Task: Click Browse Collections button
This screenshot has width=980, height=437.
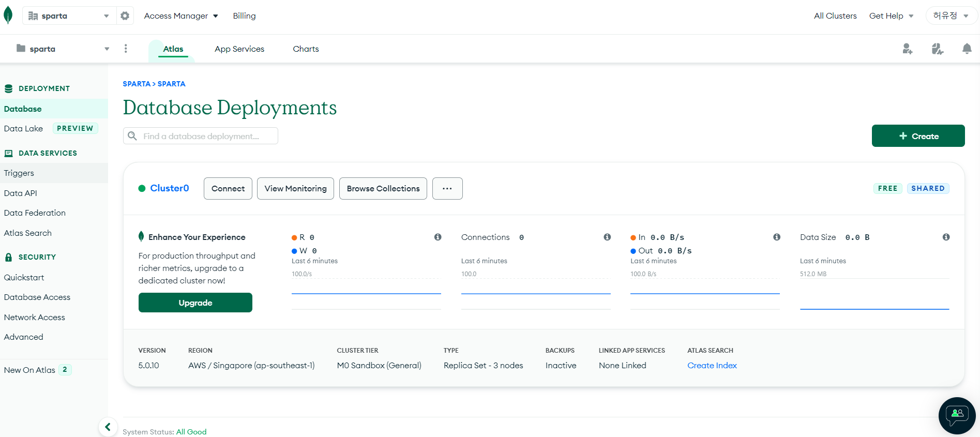Action: [383, 188]
